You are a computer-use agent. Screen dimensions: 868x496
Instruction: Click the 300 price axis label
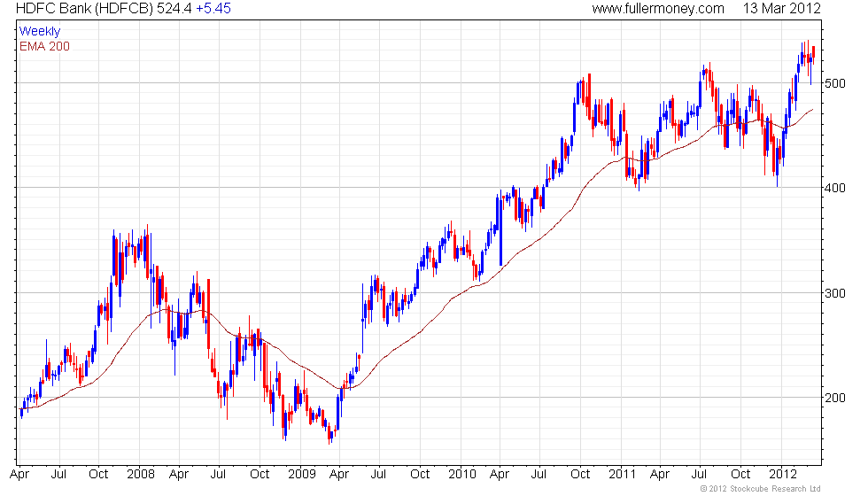click(835, 293)
